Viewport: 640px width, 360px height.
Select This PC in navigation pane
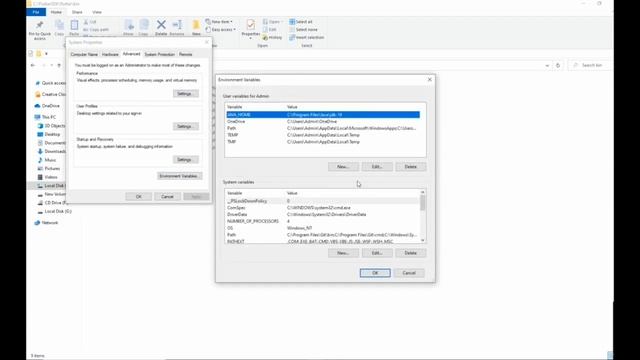pos(46,117)
